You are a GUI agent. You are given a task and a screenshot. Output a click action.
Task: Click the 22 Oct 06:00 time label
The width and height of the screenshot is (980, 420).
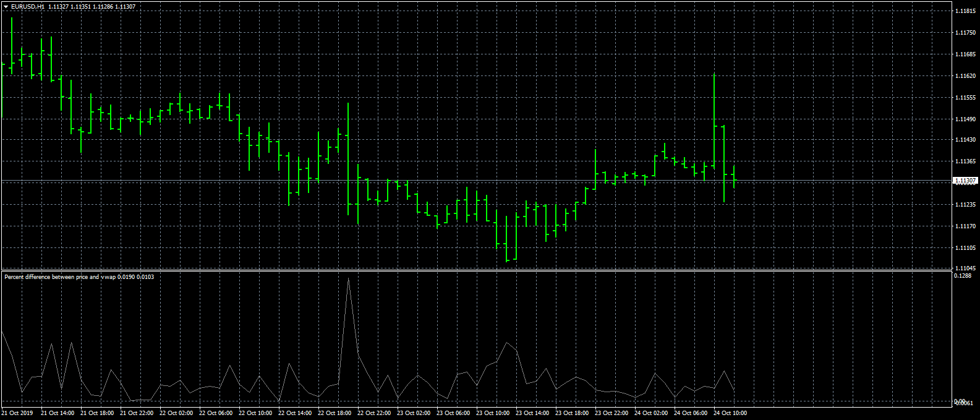coord(216,413)
